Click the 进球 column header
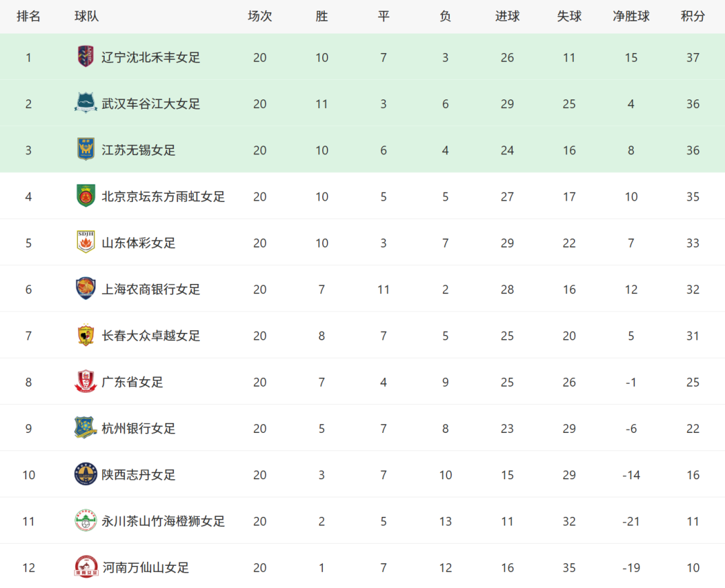Viewport: 725px width, 588px height. tap(507, 16)
